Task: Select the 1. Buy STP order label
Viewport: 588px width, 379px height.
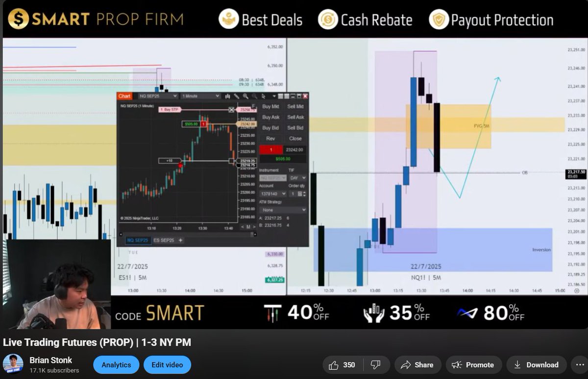Action: point(169,110)
